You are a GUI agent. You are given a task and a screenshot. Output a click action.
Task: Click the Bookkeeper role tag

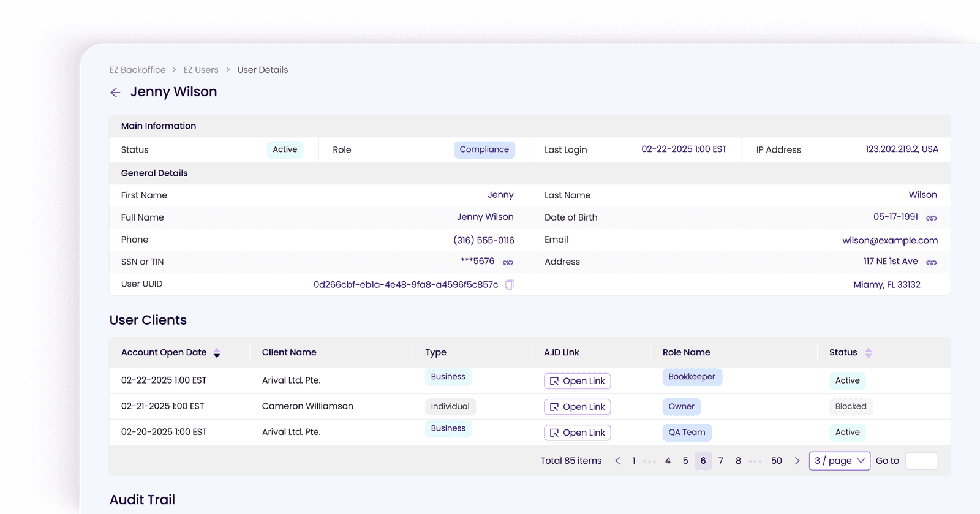click(x=692, y=377)
